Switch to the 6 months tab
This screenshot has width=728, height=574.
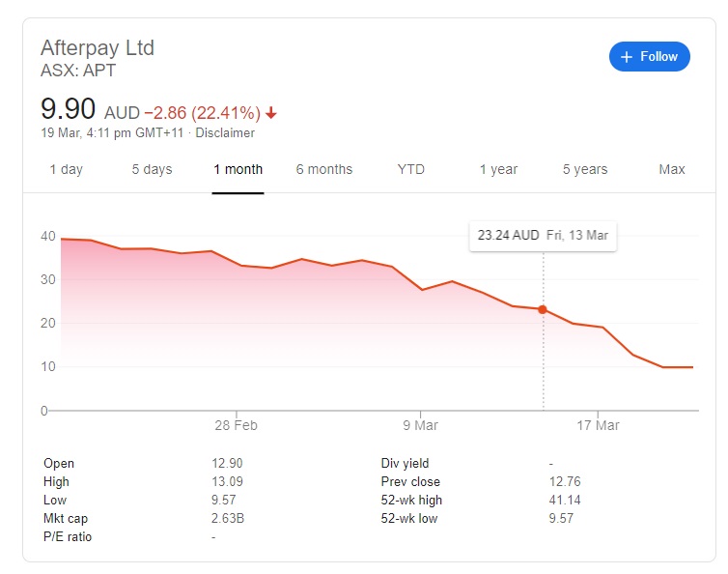324,169
